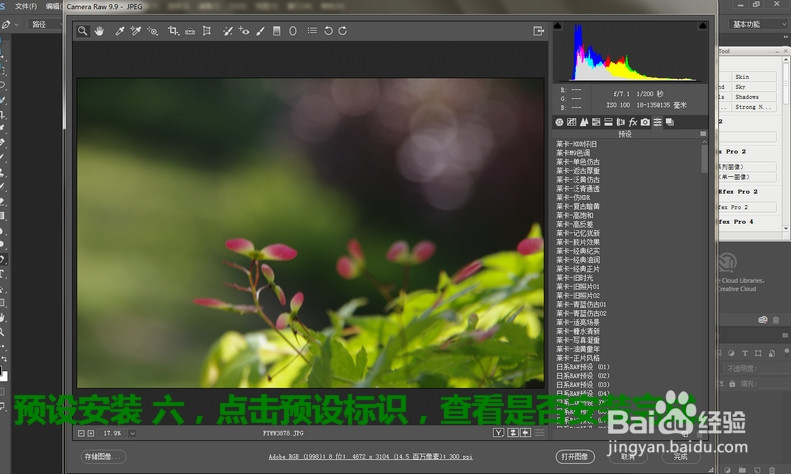This screenshot has width=791, height=474.
Task: Select the Zoom tool in Camera Raw
Action: (82, 31)
